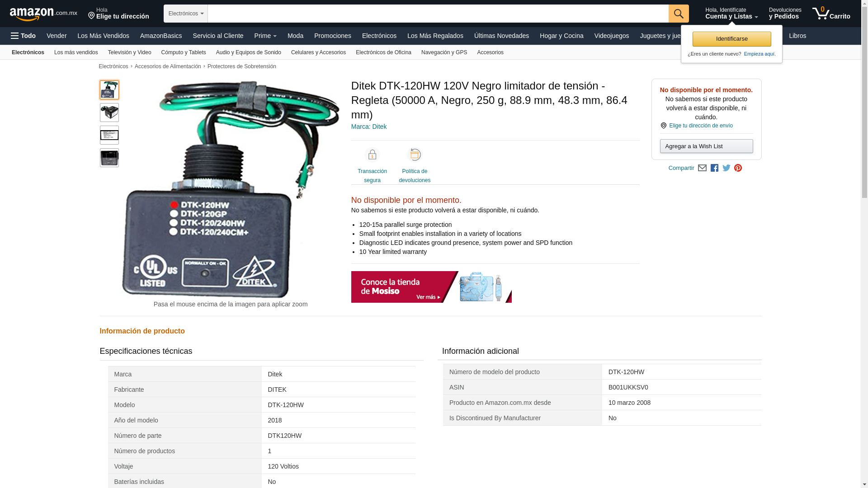Pin the product on Pinterest

[x=738, y=168]
